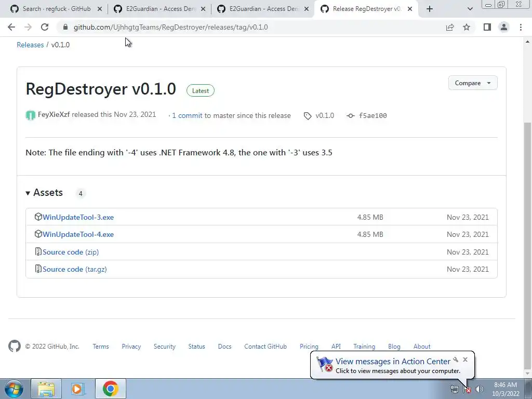Click package icon beside WinUpdateTool-3.exe

(x=38, y=217)
